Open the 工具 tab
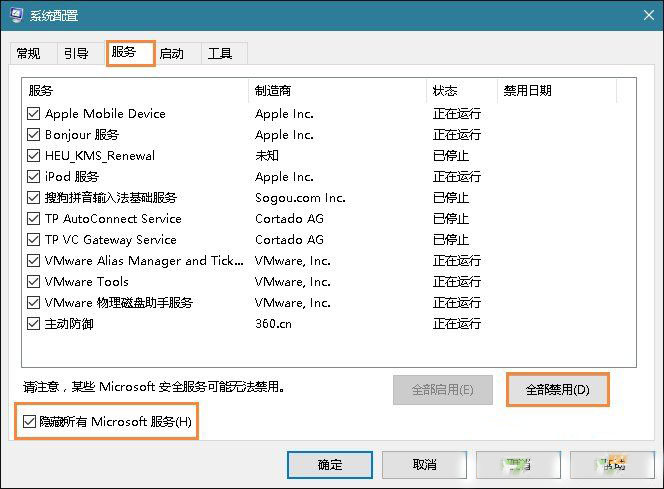The height and width of the screenshot is (489, 664). tap(220, 53)
